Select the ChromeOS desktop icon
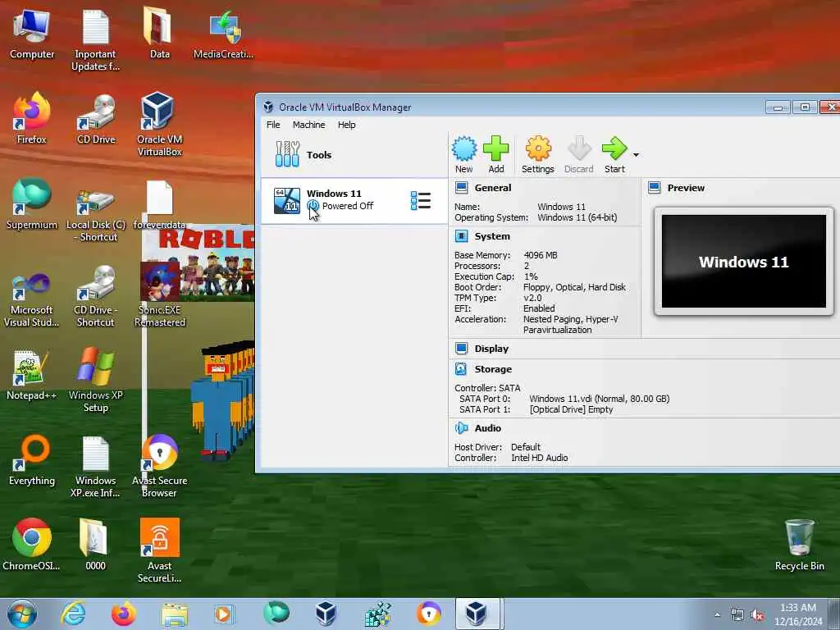This screenshot has width=840, height=630. [x=32, y=545]
